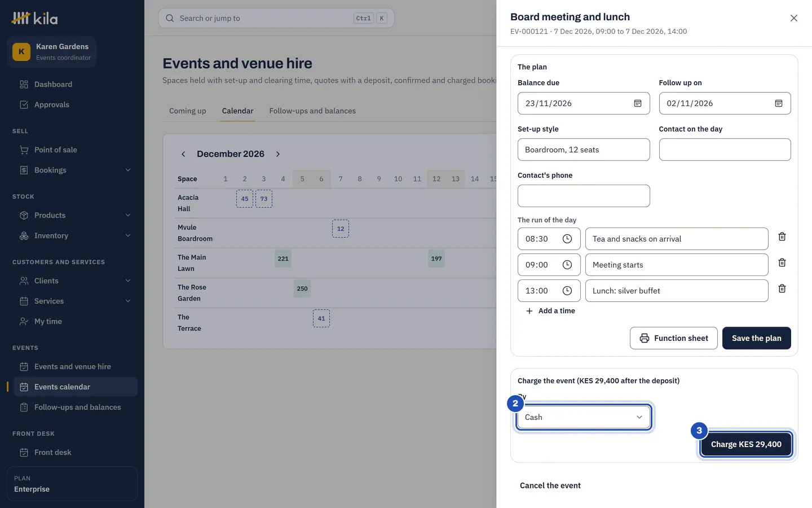
Task: Open booking 41 on The Terrace
Action: [x=321, y=318]
